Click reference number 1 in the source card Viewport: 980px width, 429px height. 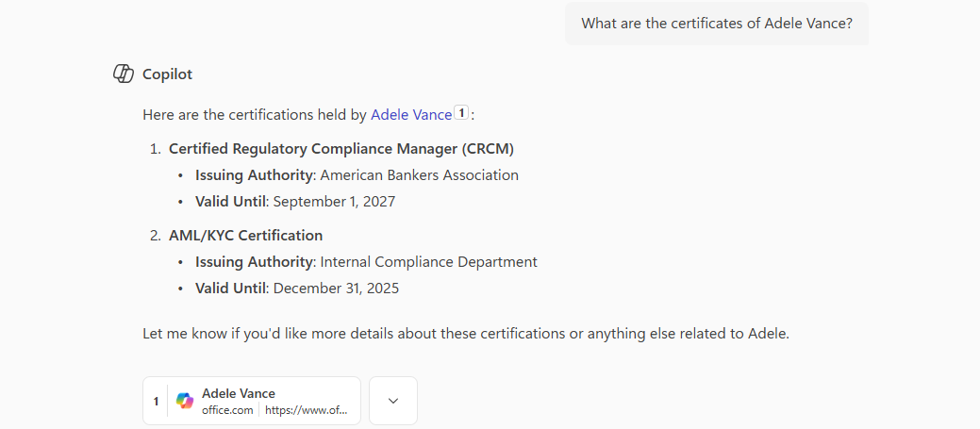[156, 401]
